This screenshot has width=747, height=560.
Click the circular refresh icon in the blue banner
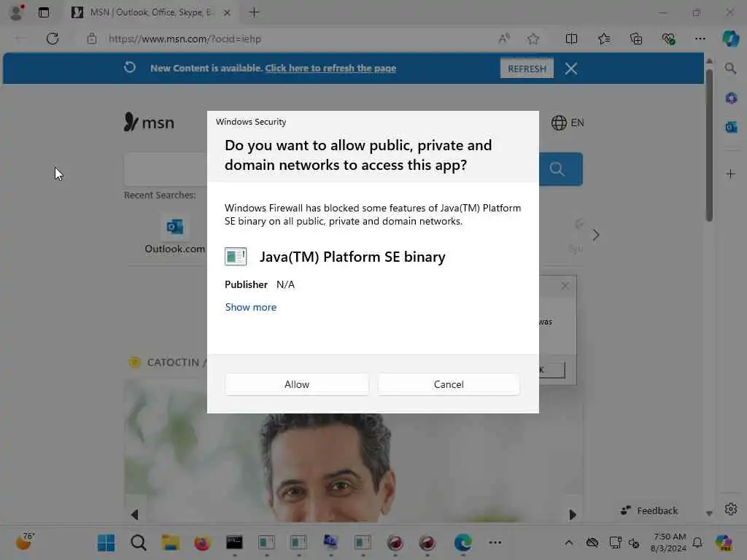(130, 68)
